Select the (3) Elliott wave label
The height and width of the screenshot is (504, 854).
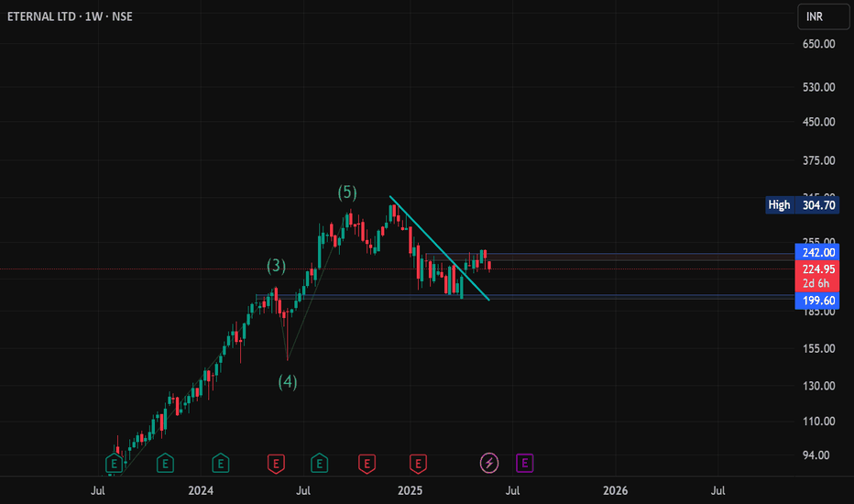coord(276,266)
